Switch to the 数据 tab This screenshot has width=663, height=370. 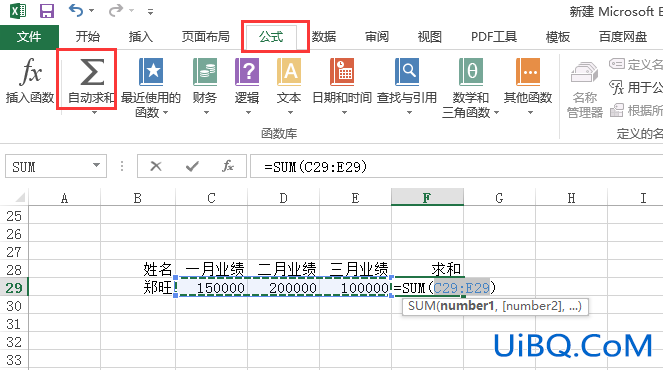tap(324, 37)
